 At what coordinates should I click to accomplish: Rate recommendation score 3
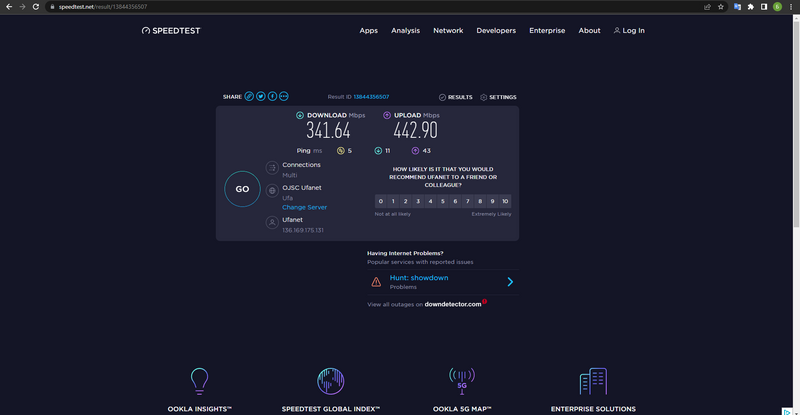418,201
